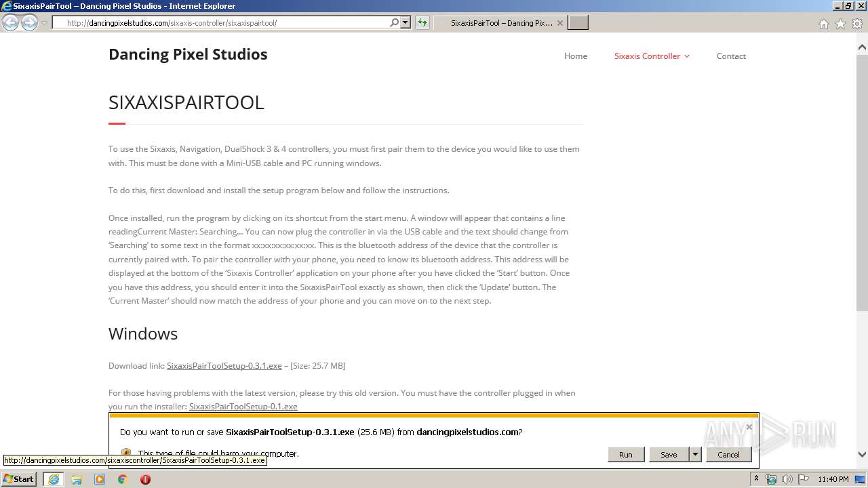
Task: Open Windows Media Player taskbar icon
Action: coord(100,479)
